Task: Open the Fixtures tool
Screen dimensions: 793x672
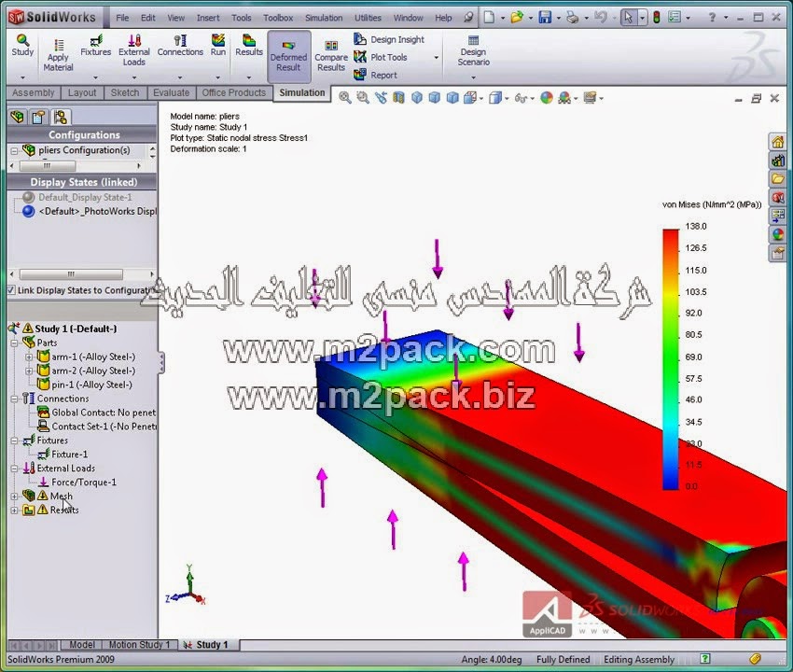Action: click(x=95, y=46)
